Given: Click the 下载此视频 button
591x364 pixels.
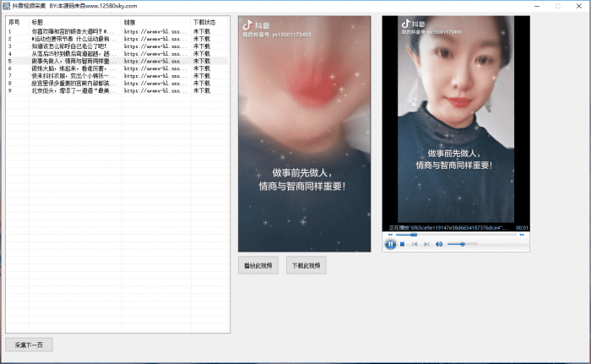Looking at the screenshot, I should (x=306, y=265).
